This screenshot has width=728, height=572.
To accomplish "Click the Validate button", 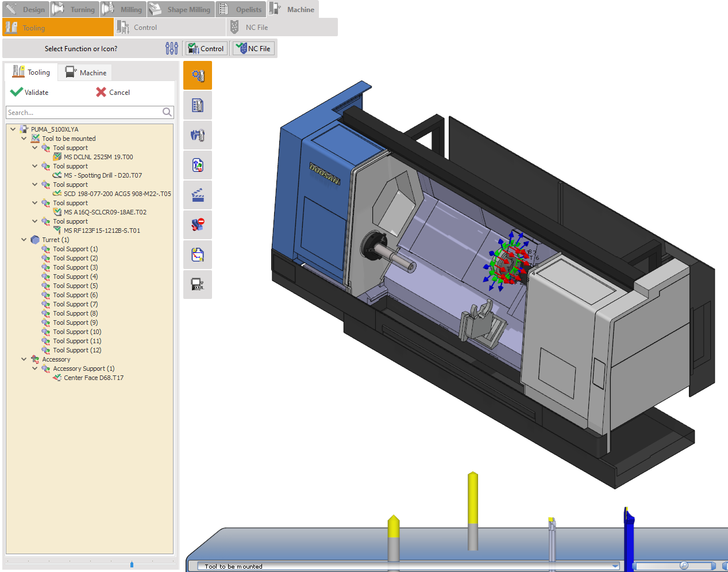I will [30, 92].
